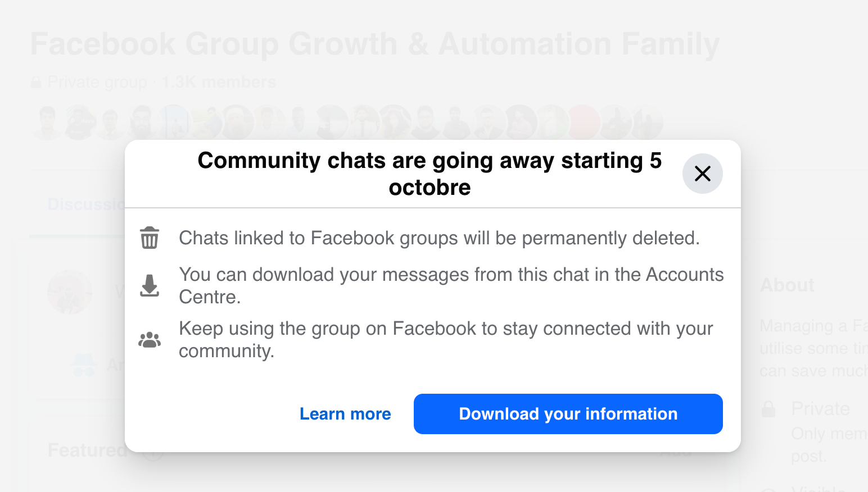Click the lock icon beside 'Private group'

(x=36, y=83)
